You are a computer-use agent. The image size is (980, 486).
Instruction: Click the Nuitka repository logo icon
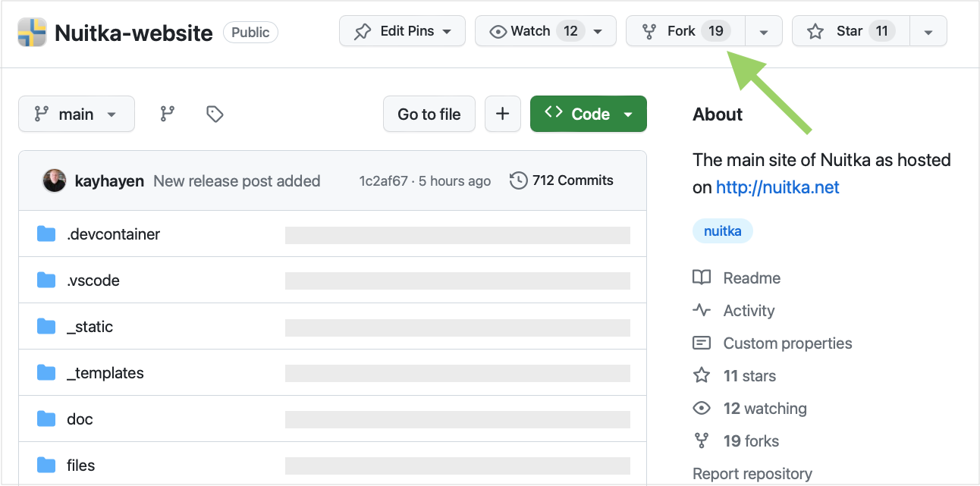[32, 33]
